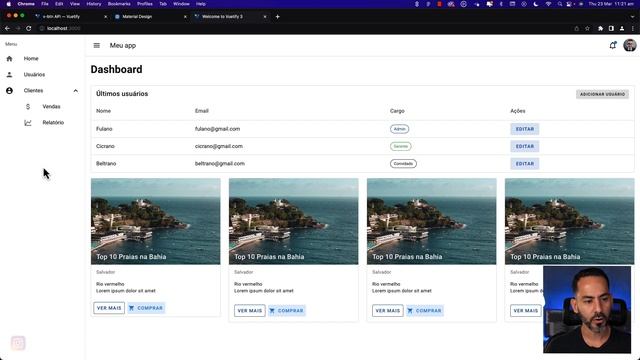640x360 pixels.
Task: Click the Adicionar Usuário button
Action: tap(602, 94)
